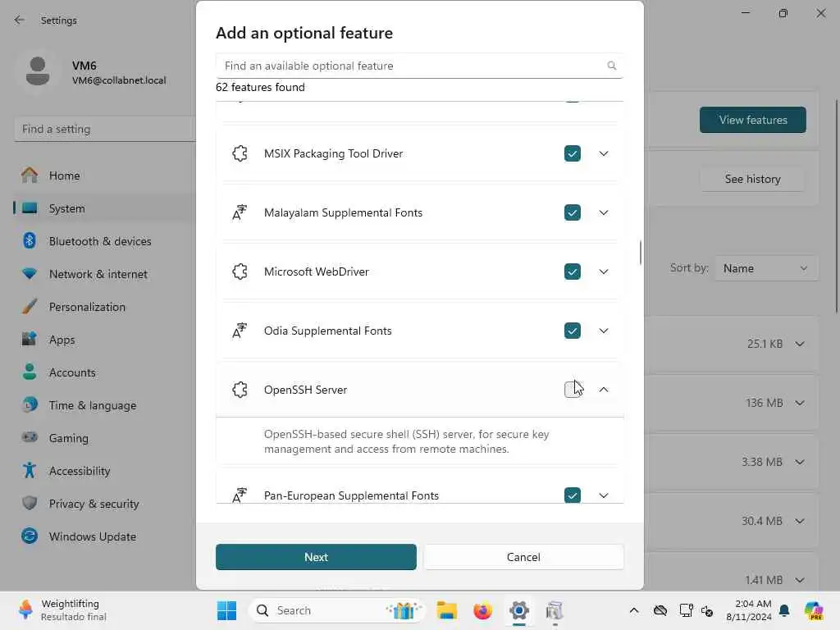This screenshot has width=840, height=630.
Task: Launch Firefox from the taskbar
Action: pyautogui.click(x=482, y=610)
